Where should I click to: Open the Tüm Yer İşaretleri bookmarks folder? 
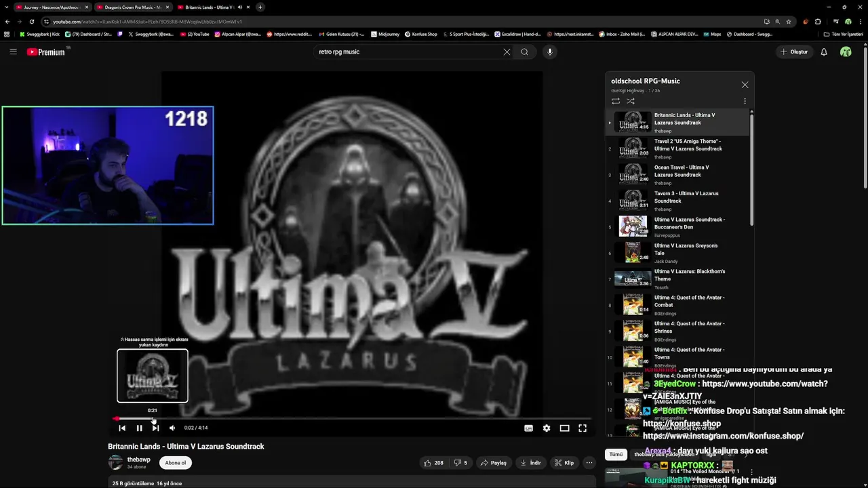[x=844, y=34]
